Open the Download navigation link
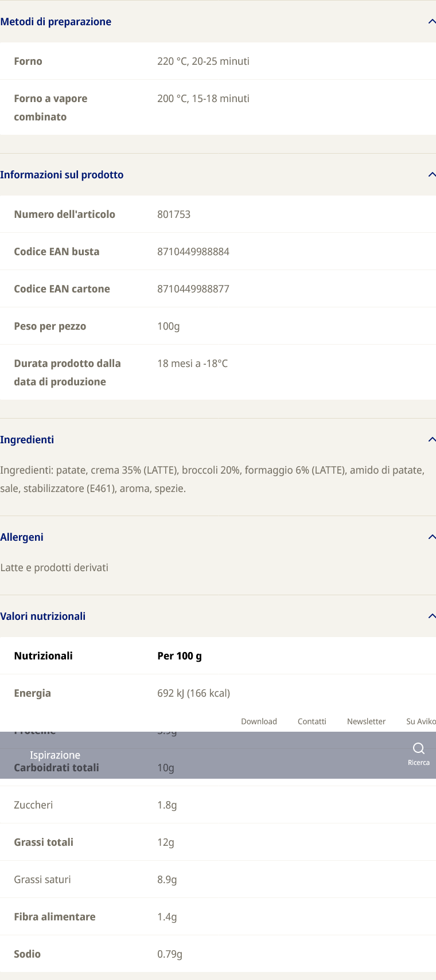 [x=259, y=721]
